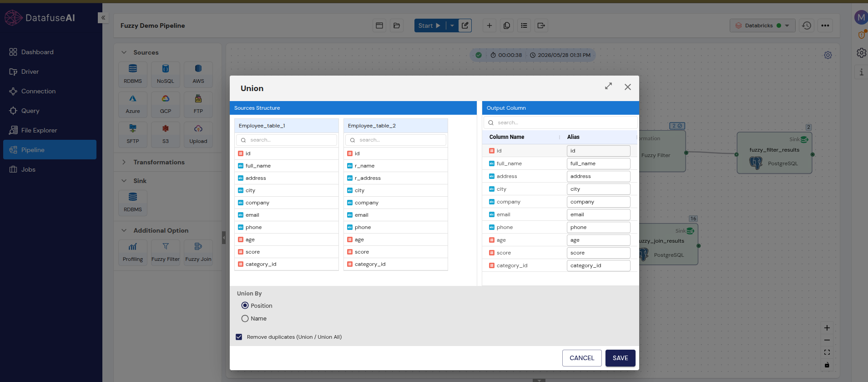
Task: Open Jobs in the sidebar
Action: 49,169
